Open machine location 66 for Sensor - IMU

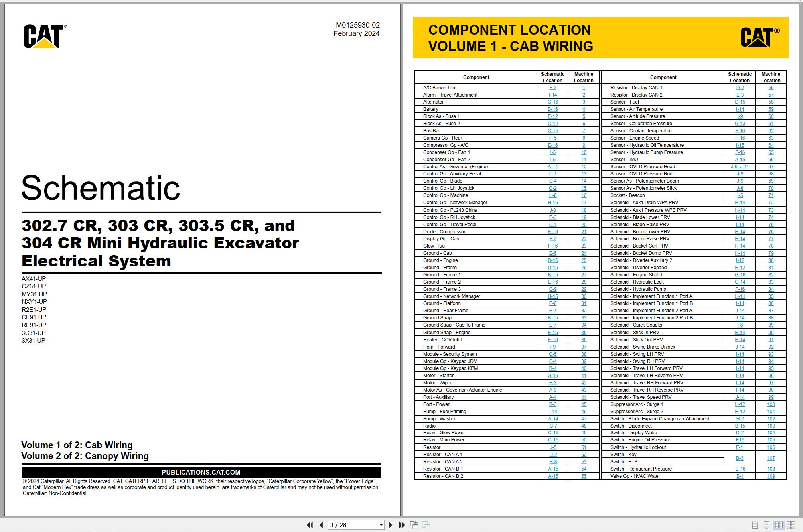771,160
